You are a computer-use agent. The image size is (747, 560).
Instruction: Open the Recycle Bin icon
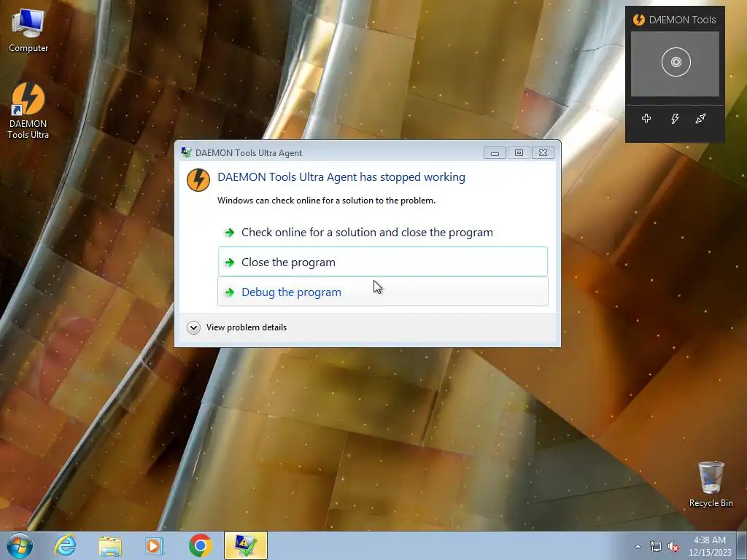click(x=711, y=484)
